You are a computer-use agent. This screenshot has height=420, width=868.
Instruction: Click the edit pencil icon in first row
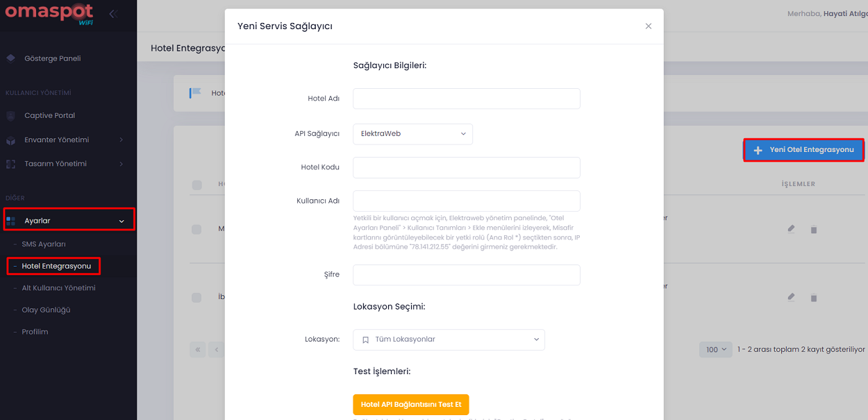(791, 228)
